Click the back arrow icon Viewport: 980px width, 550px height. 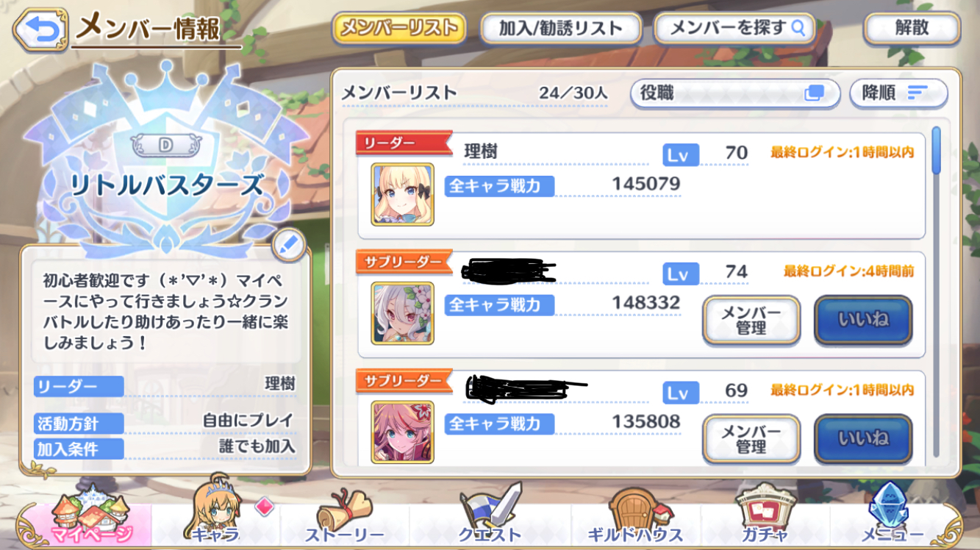pyautogui.click(x=40, y=29)
